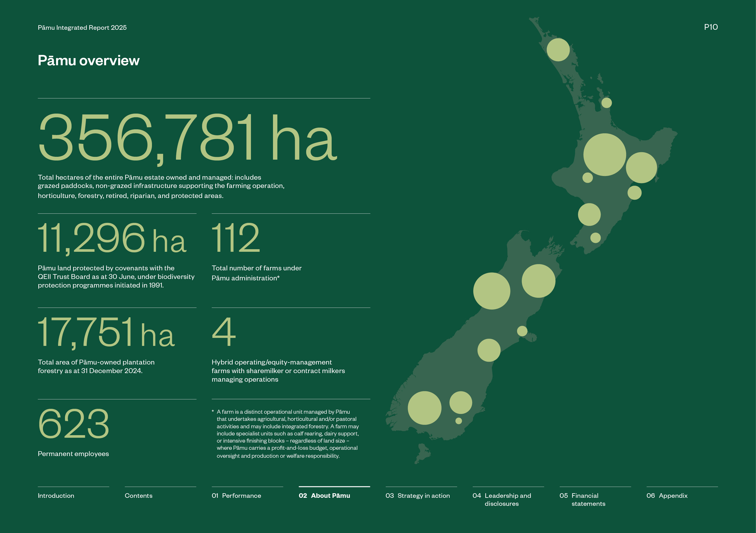Click the tiny circle in Southland

tap(458, 421)
